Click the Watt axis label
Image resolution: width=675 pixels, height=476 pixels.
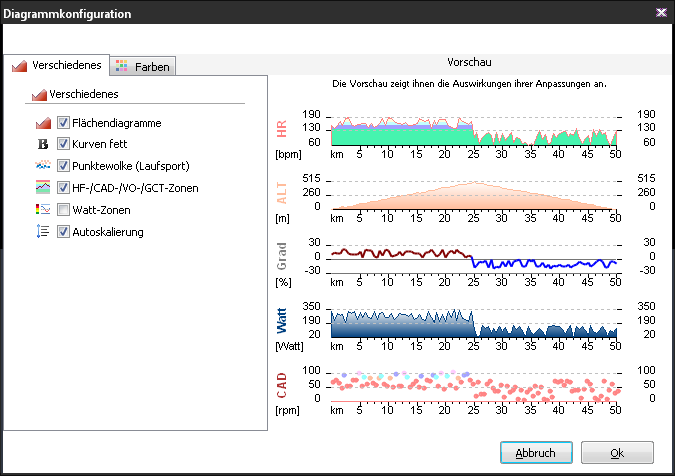tap(282, 321)
